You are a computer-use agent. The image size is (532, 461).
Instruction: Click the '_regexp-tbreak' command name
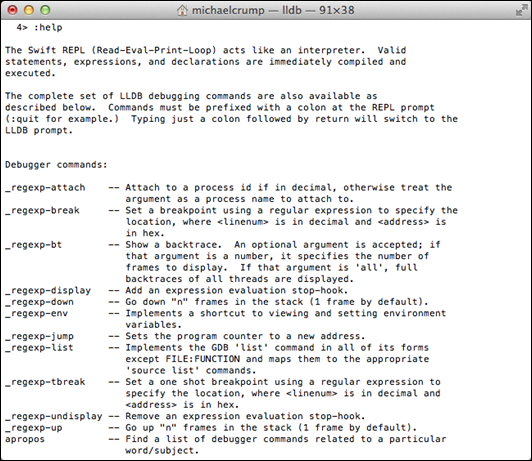click(45, 382)
